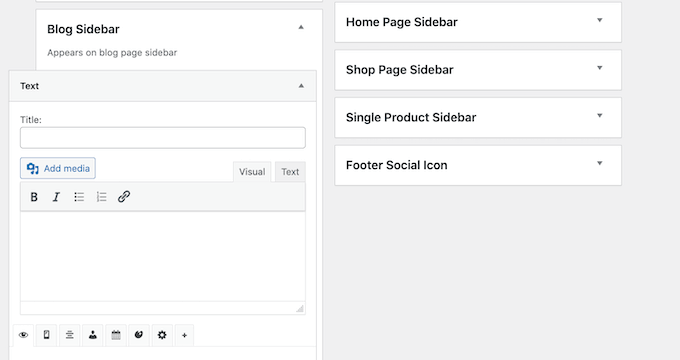The image size is (680, 360).
Task: Click the Add media button
Action: (x=58, y=168)
